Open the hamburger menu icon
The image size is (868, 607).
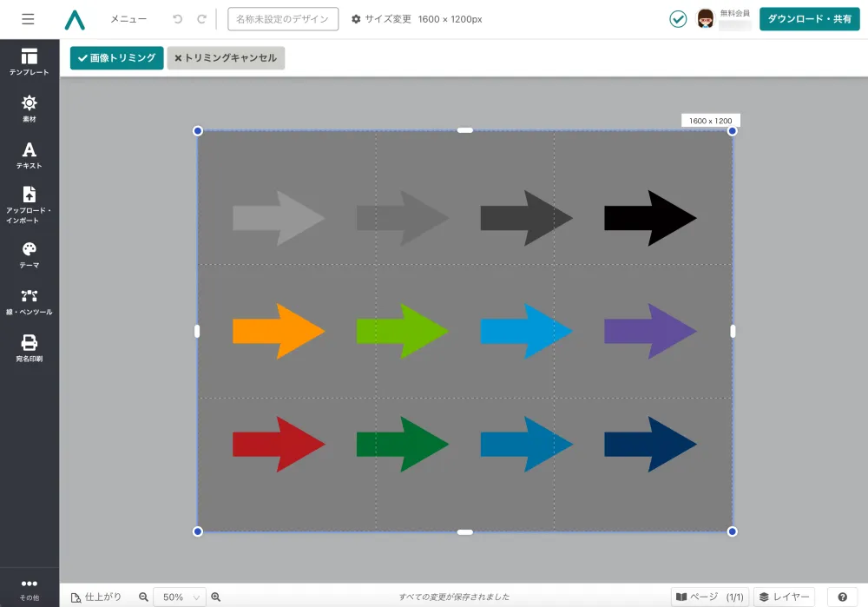(x=28, y=19)
